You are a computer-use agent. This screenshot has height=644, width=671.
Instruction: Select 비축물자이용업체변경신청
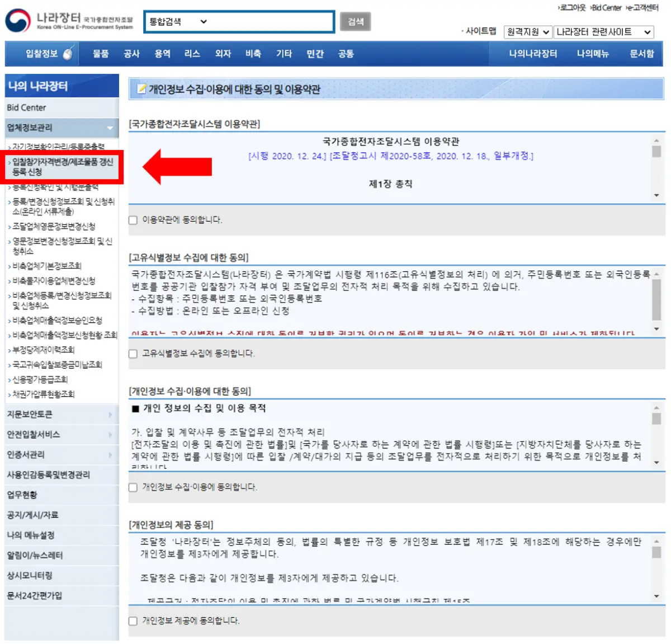pos(53,281)
